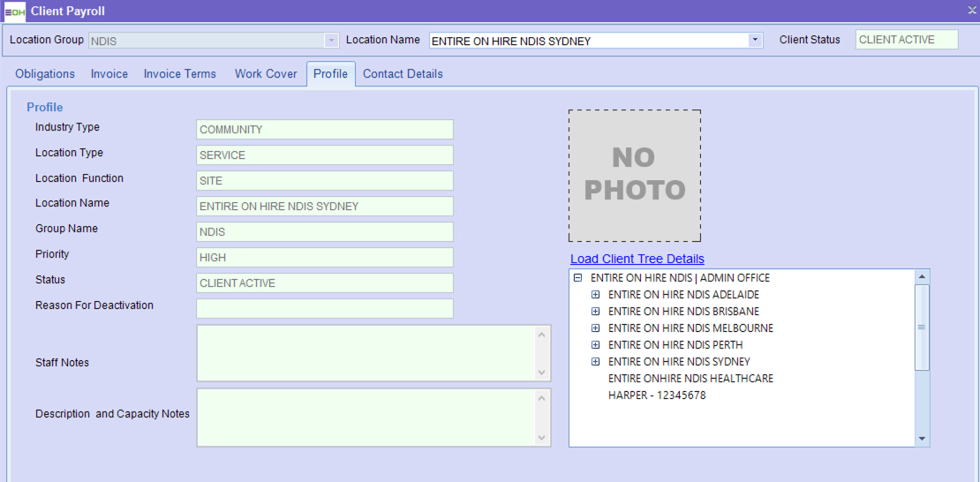The width and height of the screenshot is (980, 482).
Task: Open the Location Group dropdown arrow
Action: [331, 40]
